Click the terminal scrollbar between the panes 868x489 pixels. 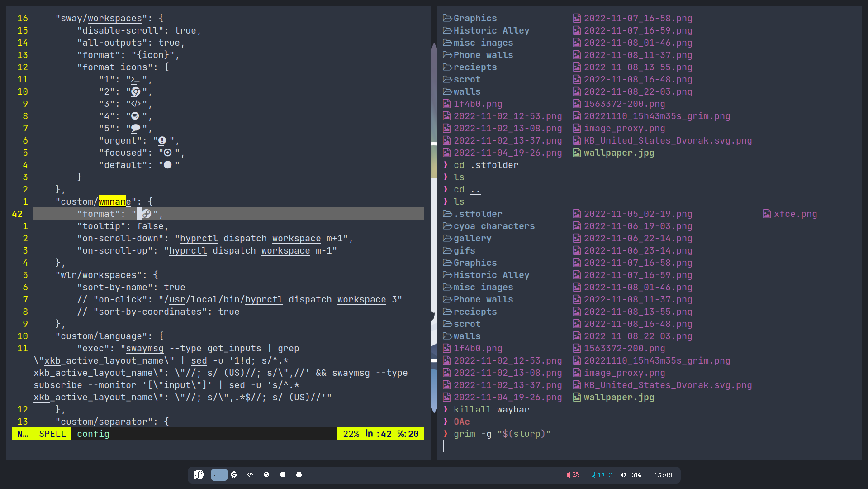[x=434, y=226]
